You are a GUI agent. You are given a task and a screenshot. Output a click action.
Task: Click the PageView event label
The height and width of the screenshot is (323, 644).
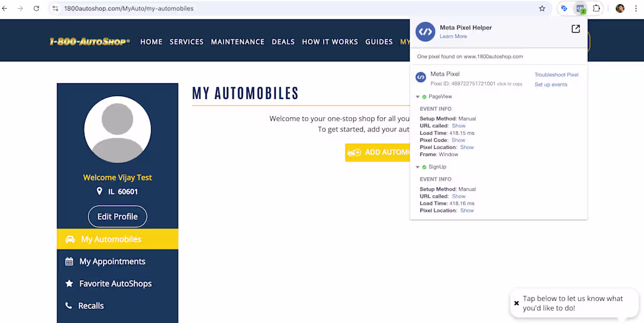(440, 97)
